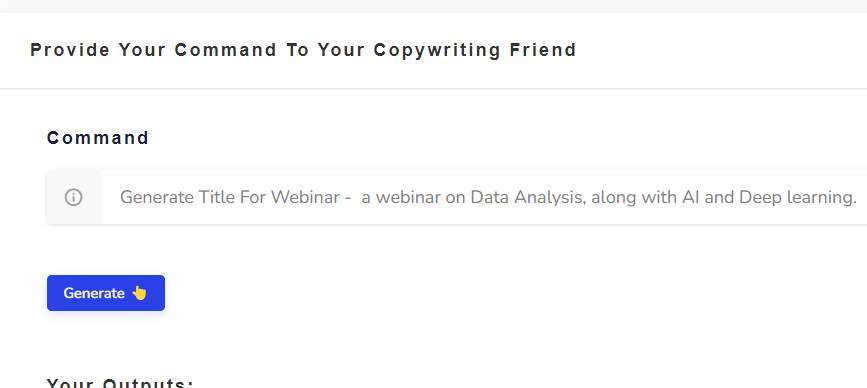Click the divider line under the header
The height and width of the screenshot is (388, 867).
[x=434, y=88]
